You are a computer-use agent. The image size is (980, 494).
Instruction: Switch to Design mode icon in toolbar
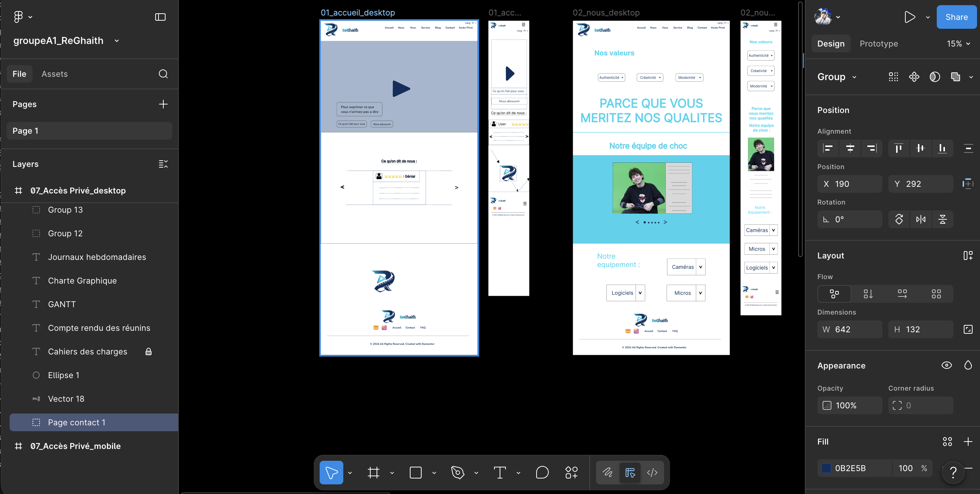pyautogui.click(x=630, y=472)
